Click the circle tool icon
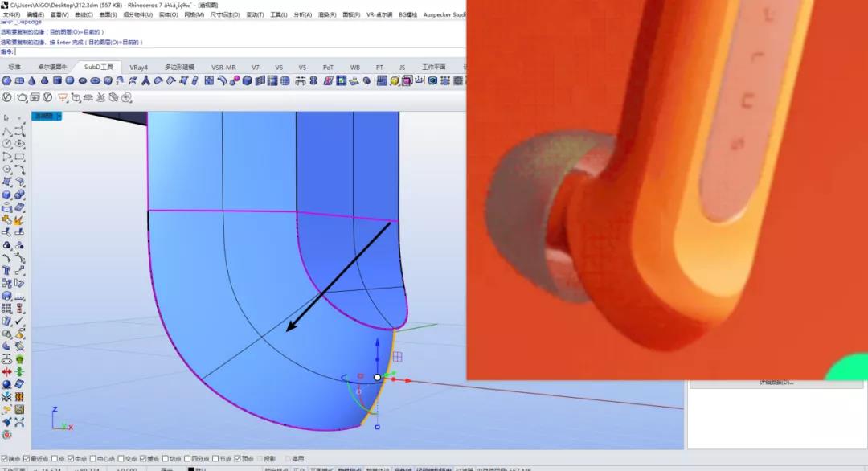This screenshot has width=868, height=471. (x=6, y=144)
